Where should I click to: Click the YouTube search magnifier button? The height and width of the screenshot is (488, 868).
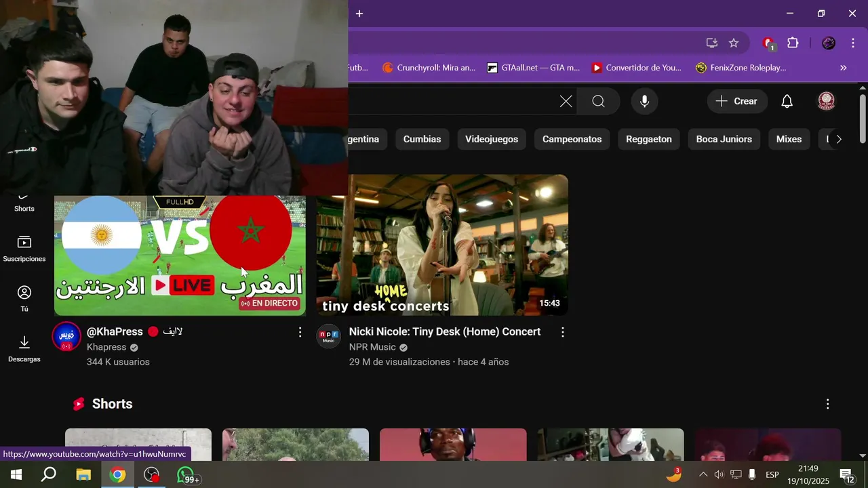pyautogui.click(x=598, y=101)
